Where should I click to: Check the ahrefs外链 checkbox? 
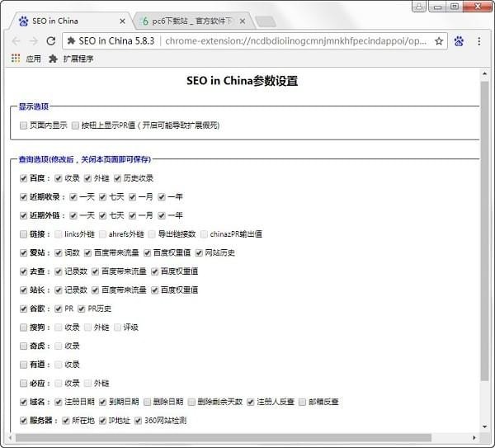102,234
